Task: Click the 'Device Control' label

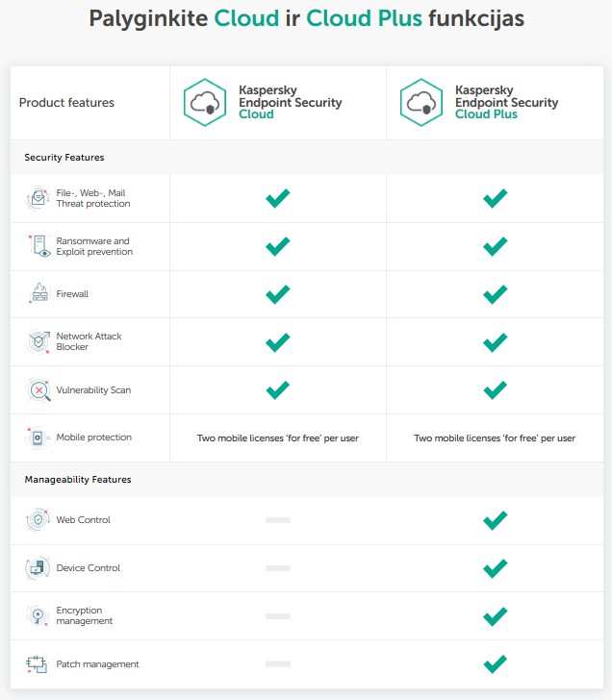Action: [88, 568]
